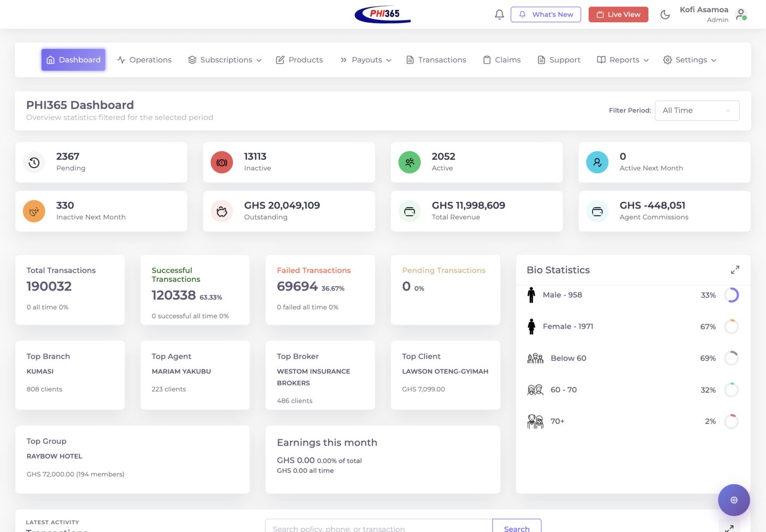Screen dimensions: 766x532
Task: Click the Failed Transactions heading
Action: tap(314, 270)
